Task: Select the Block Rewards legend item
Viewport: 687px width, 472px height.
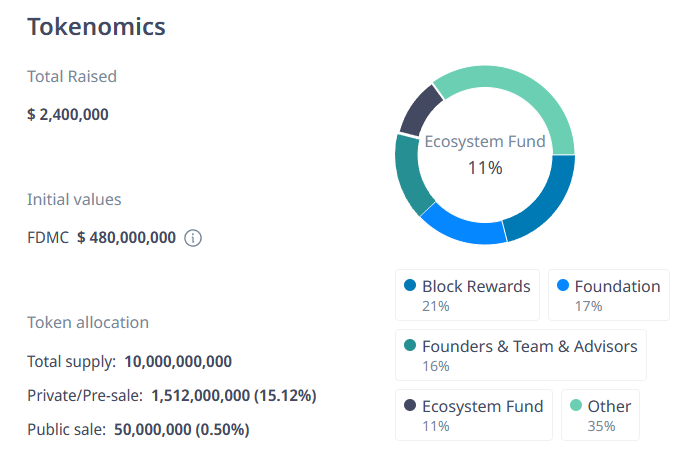Action: pos(467,294)
